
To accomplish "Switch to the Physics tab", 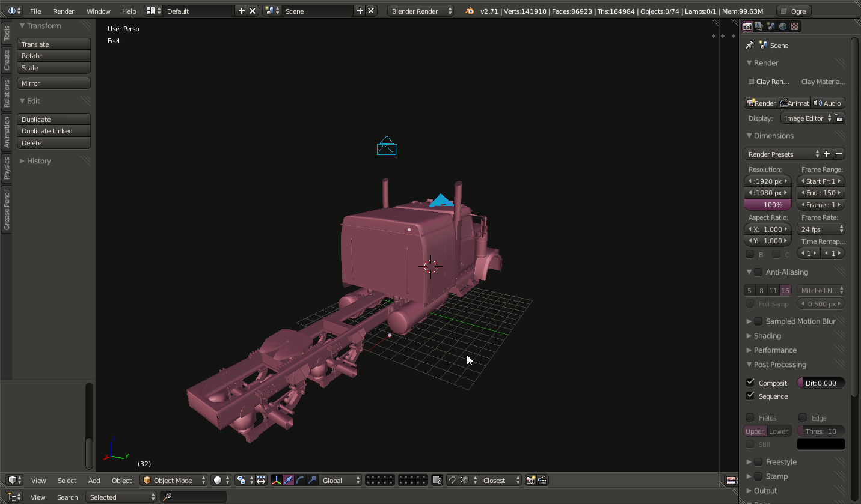I will click(x=7, y=168).
